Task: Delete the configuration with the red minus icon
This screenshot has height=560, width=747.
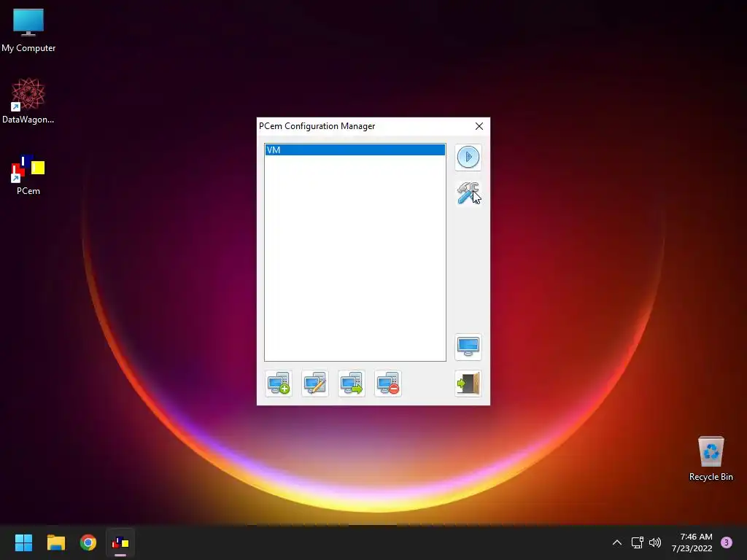Action: pyautogui.click(x=388, y=384)
